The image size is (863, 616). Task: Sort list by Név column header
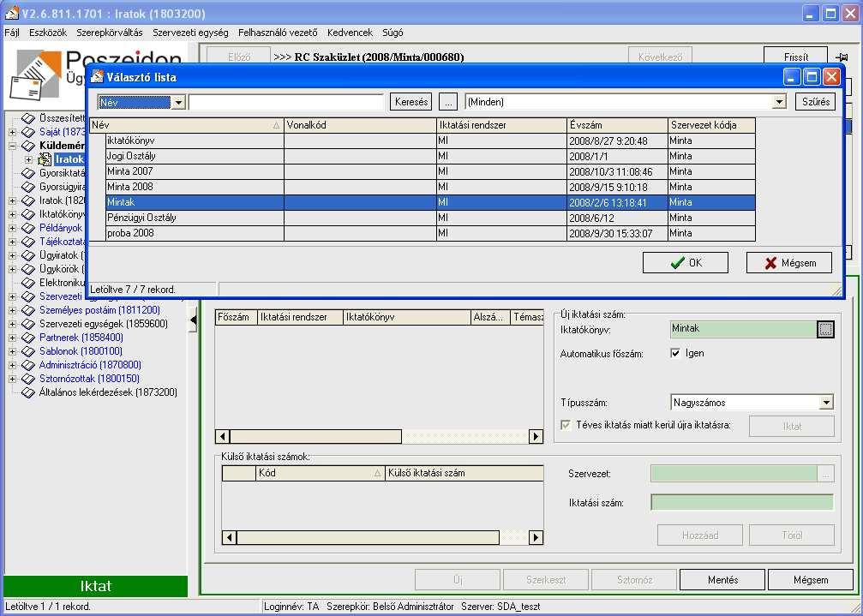point(187,125)
